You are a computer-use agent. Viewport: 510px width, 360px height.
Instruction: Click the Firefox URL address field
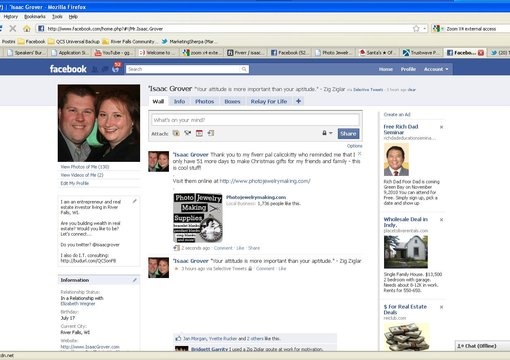pos(228,29)
